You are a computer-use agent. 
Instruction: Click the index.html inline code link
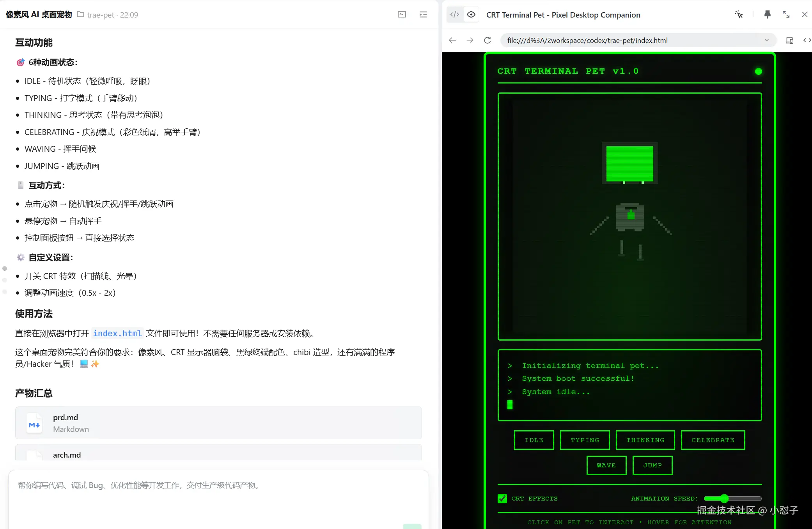(x=117, y=334)
